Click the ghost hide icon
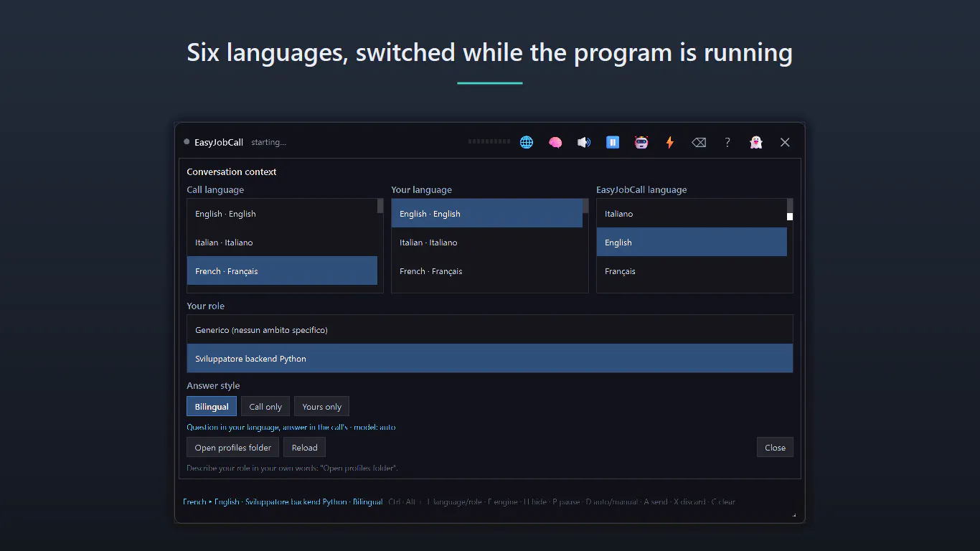 click(756, 142)
